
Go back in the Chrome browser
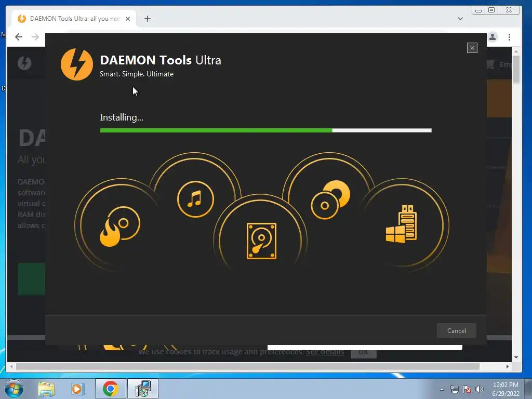pyautogui.click(x=19, y=37)
